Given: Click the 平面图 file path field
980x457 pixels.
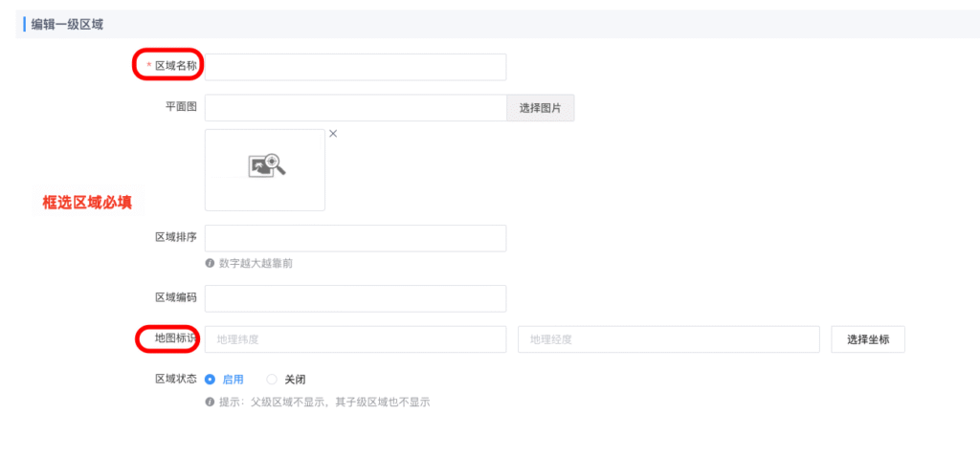Looking at the screenshot, I should (355, 108).
